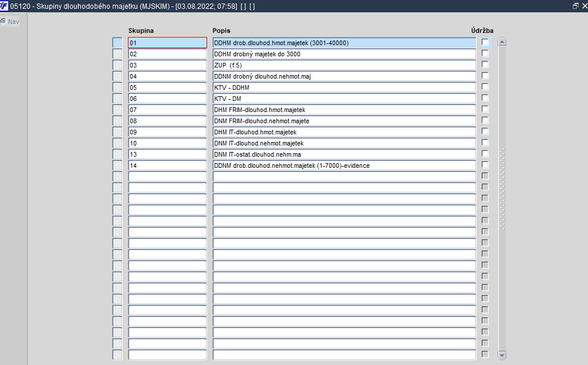
Task: Check Údržba box for group 01
Action: click(485, 42)
